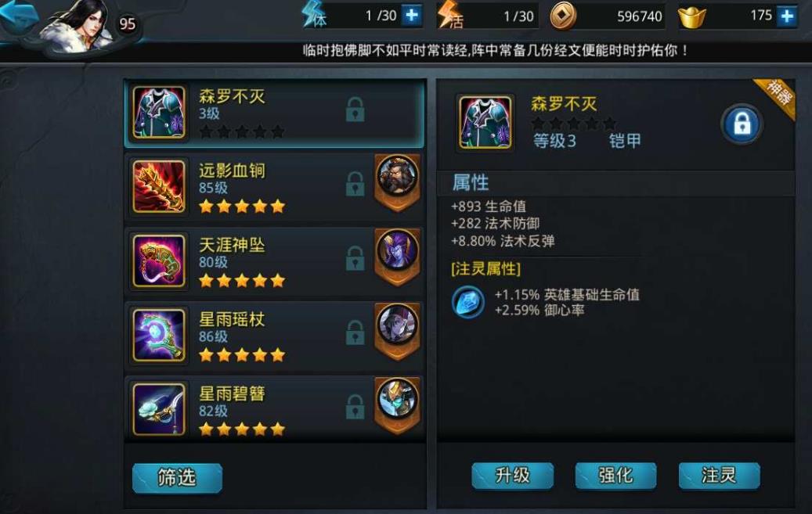This screenshot has width=812, height=514.
Task: Open the player avatar portrait
Action: pyautogui.click(x=79, y=26)
